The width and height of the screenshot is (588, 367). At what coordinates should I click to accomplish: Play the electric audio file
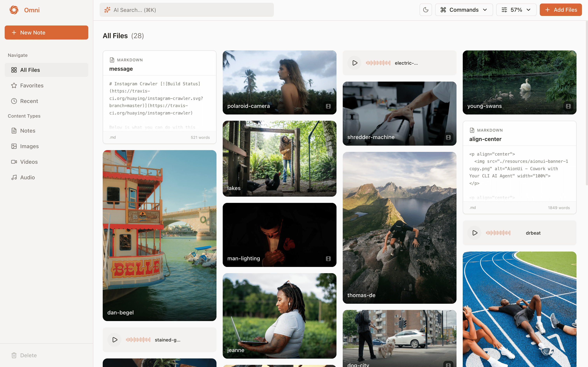click(x=355, y=63)
